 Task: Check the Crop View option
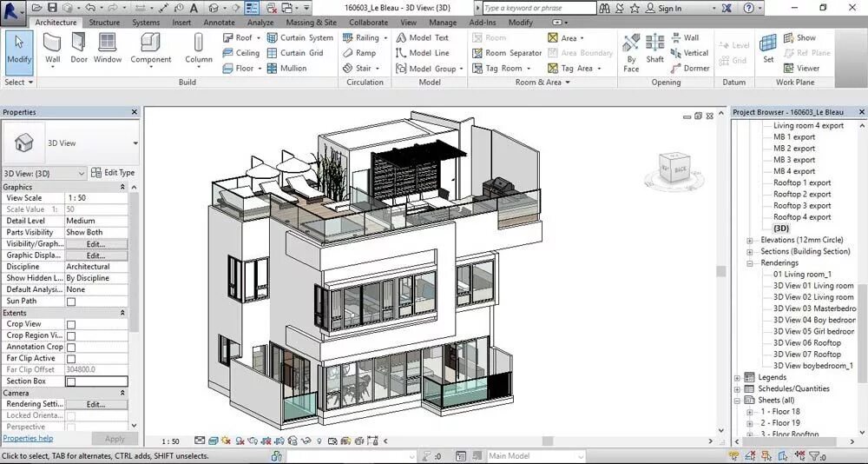coord(71,324)
